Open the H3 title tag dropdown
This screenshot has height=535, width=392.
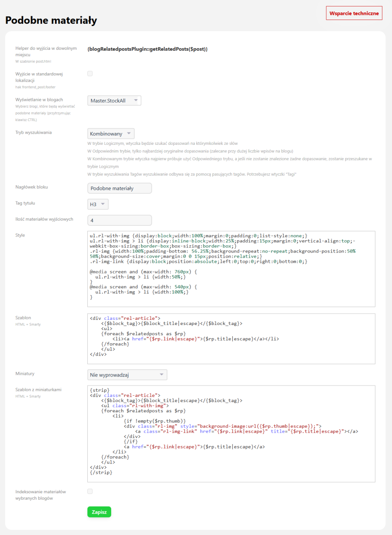pos(98,204)
